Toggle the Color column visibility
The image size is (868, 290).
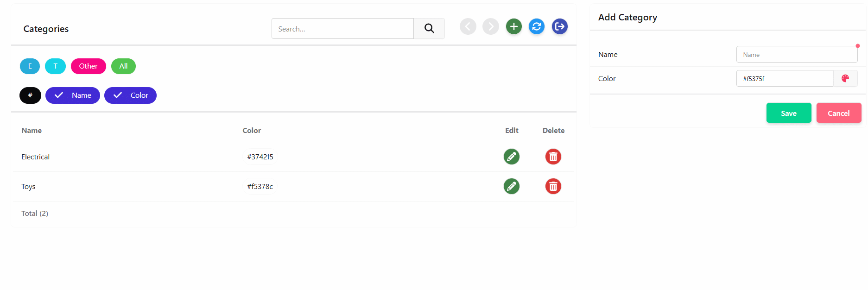point(130,95)
